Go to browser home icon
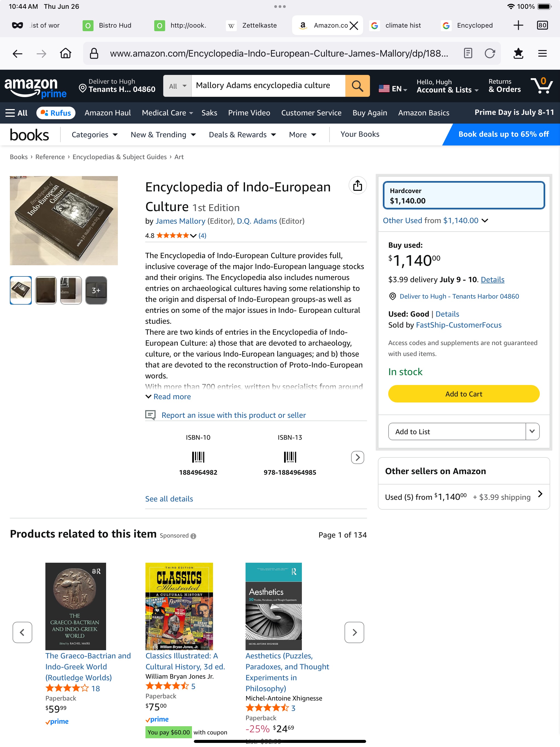 point(66,53)
